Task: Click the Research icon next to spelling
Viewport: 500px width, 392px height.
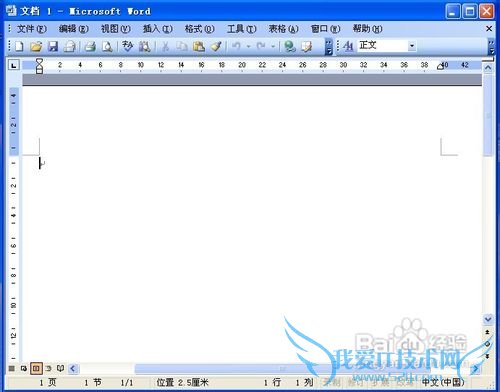Action: pyautogui.click(x=145, y=46)
